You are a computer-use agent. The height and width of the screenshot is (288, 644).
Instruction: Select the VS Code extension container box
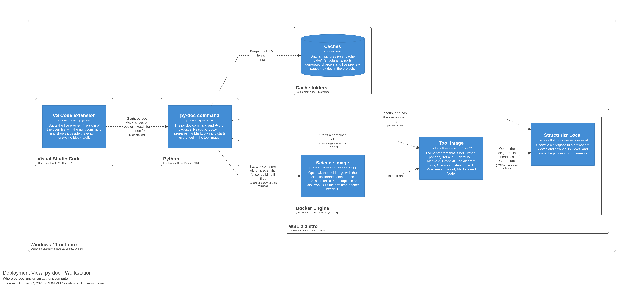(x=74, y=126)
